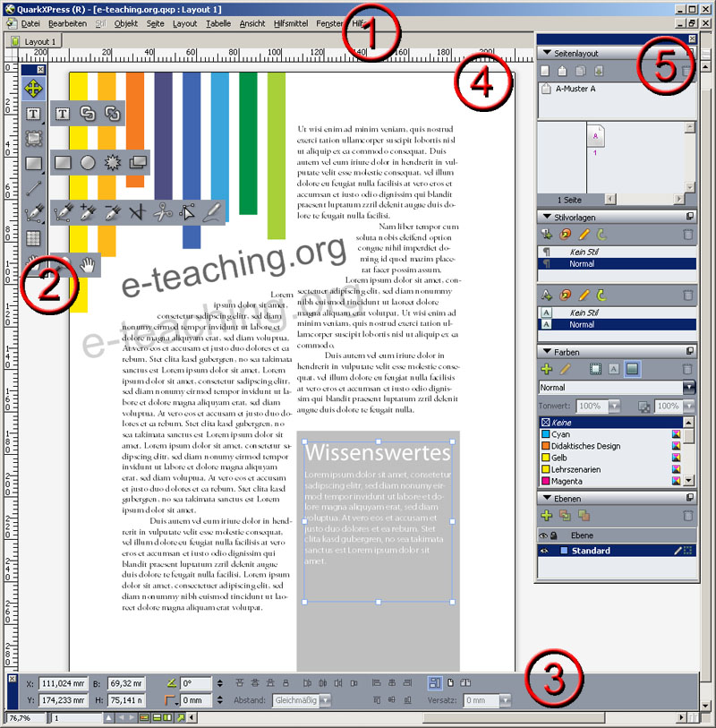Click blank facing page icon in Seitenlayout
The image size is (716, 728).
[x=562, y=71]
